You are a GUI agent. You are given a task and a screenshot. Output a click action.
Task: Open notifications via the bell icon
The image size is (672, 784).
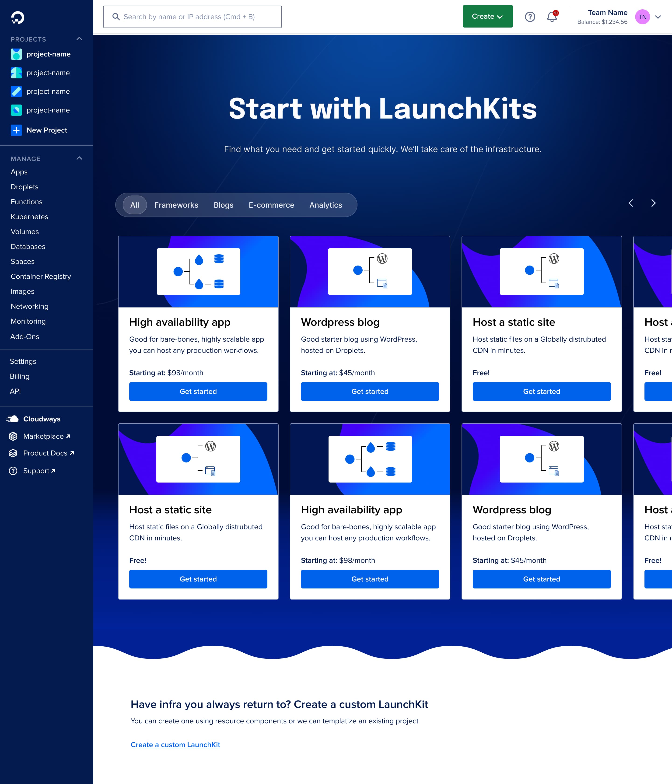click(552, 17)
